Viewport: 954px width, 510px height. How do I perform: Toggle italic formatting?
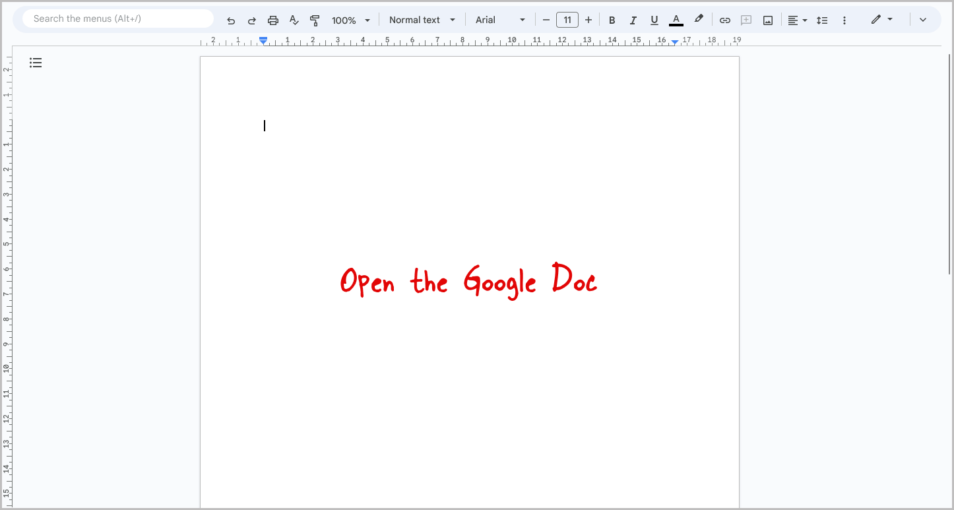coord(633,20)
